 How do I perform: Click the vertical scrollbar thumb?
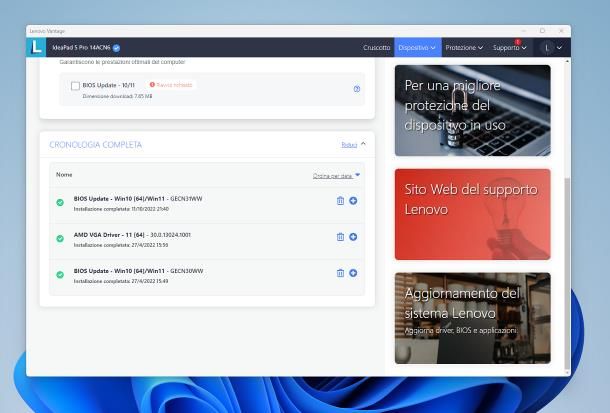567,272
